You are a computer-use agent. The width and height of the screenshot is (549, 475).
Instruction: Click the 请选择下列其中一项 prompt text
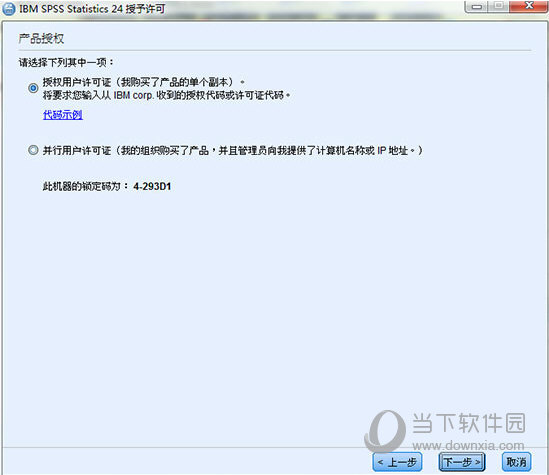[66, 62]
